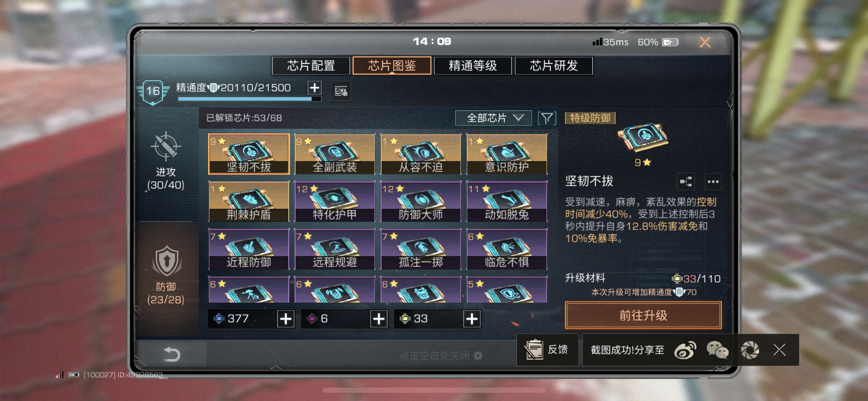
Task: Click the back arrow icon
Action: pyautogui.click(x=172, y=354)
